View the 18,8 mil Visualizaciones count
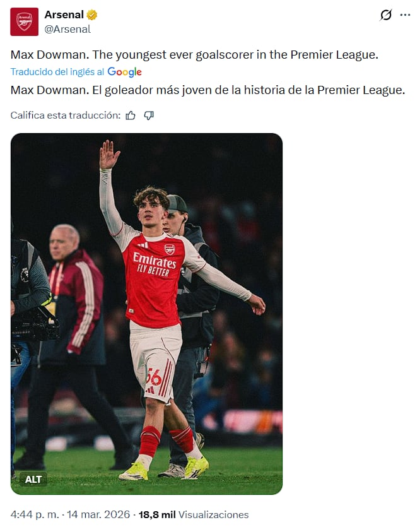The height and width of the screenshot is (532, 415). (194, 514)
